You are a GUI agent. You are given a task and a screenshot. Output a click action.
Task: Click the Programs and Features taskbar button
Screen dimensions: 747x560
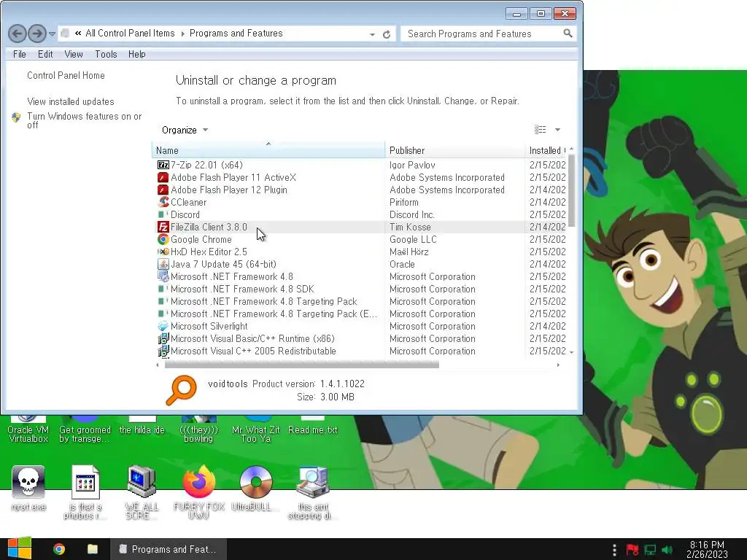click(169, 549)
